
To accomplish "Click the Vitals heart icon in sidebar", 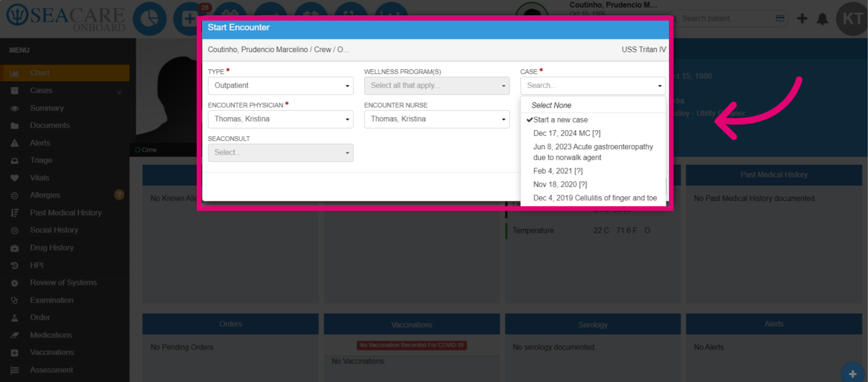I will pos(14,178).
